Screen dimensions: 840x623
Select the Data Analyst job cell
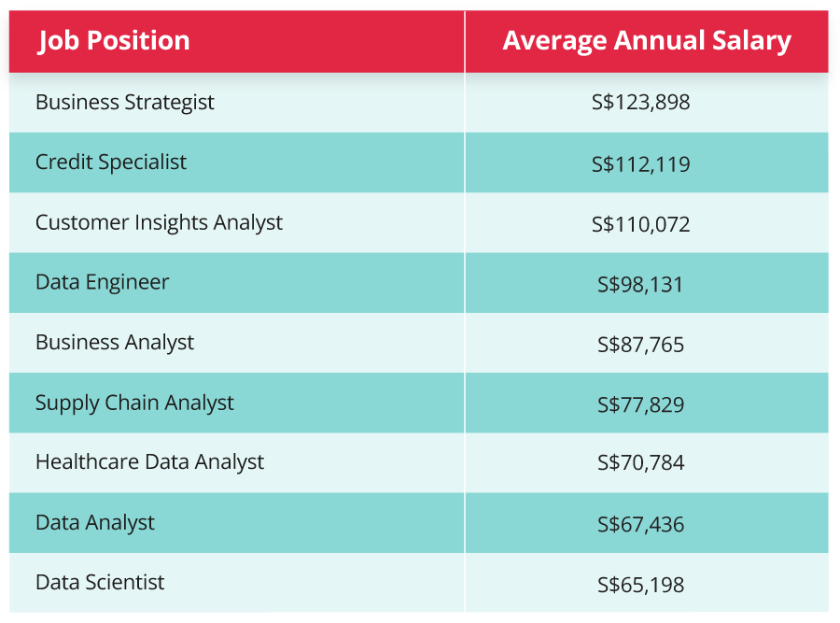[x=95, y=522]
